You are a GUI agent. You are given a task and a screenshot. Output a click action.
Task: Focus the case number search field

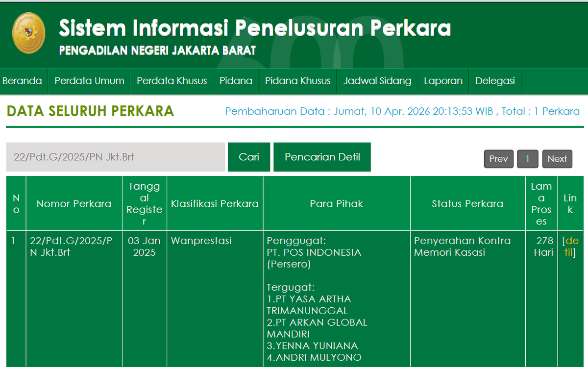click(116, 157)
